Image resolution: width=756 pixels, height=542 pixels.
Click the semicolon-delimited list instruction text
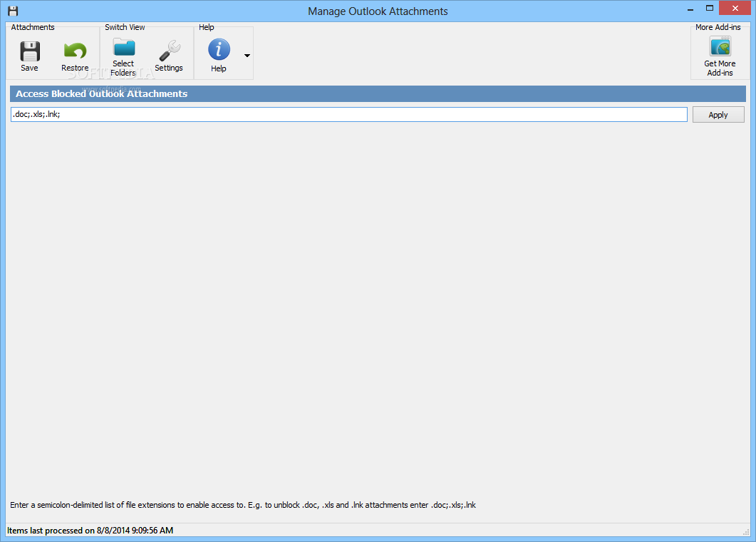(x=243, y=505)
